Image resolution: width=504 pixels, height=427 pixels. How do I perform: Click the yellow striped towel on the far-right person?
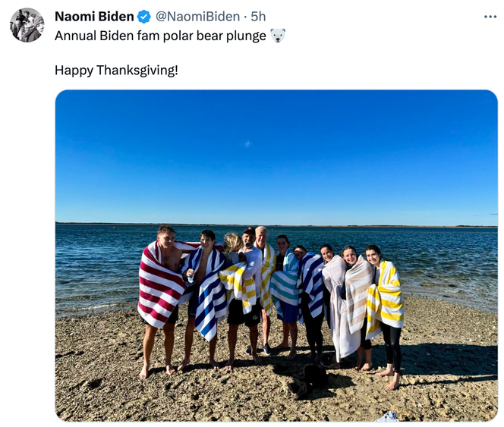(386, 299)
